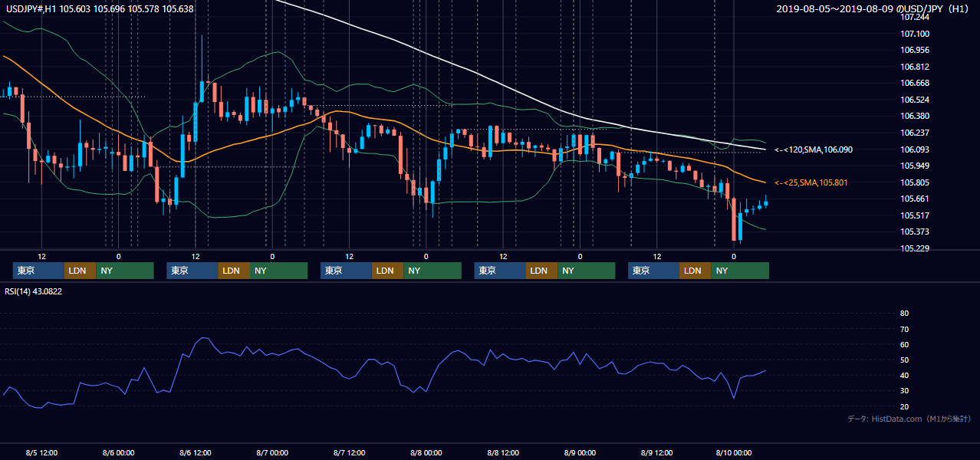Click the 8/7 12:00 date label
Viewport: 980px width, 460px height.
coord(349,452)
